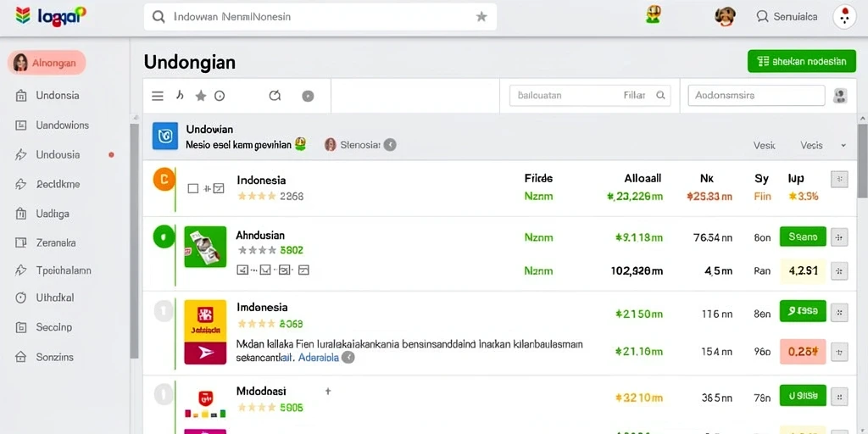Click the chevron after Adaraiola
The height and width of the screenshot is (434, 868).
click(348, 358)
